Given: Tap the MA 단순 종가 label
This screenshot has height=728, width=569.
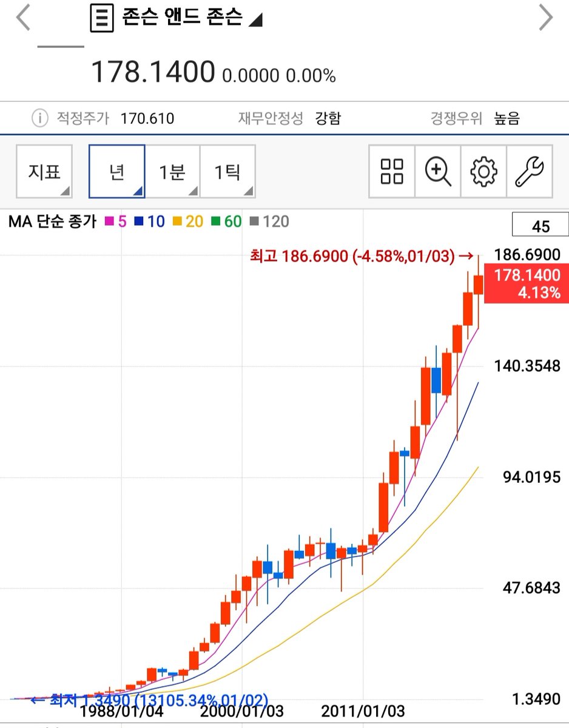Looking at the screenshot, I should pos(52,221).
